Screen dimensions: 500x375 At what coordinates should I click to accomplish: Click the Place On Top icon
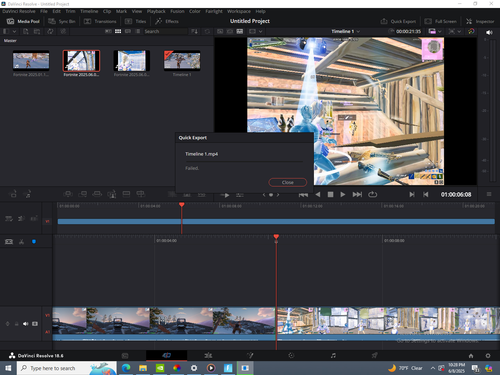coord(126,194)
